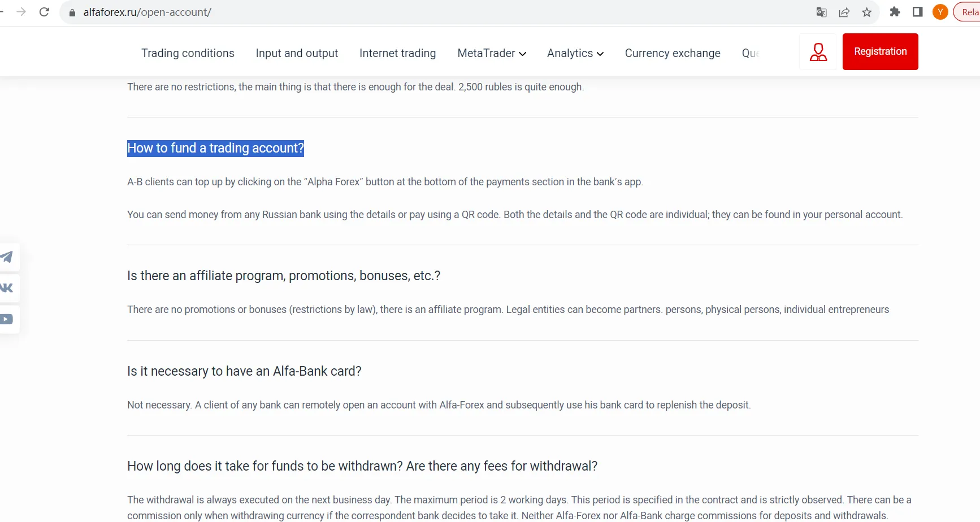The width and height of the screenshot is (980, 522).
Task: Open the Internet trading section
Action: [x=397, y=53]
